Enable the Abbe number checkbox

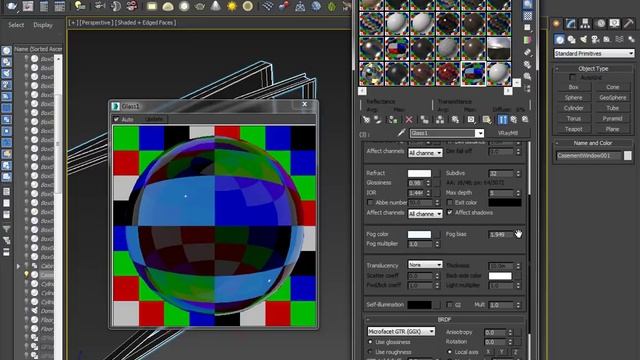coord(370,202)
